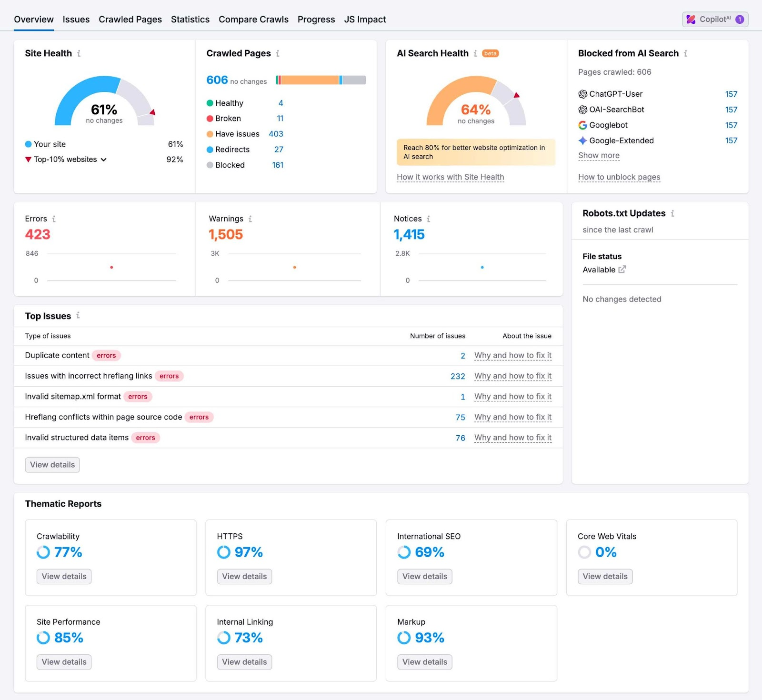
Task: Open Why and how to fix it for Duplicate content
Action: (512, 355)
